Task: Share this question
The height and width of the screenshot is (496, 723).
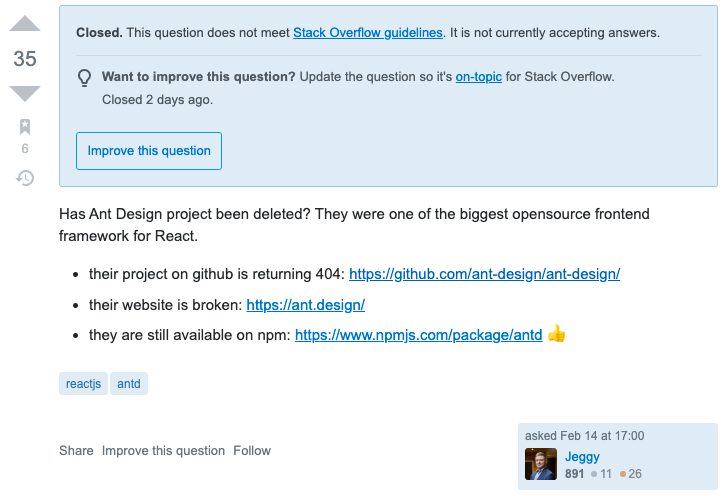Action: [x=76, y=451]
